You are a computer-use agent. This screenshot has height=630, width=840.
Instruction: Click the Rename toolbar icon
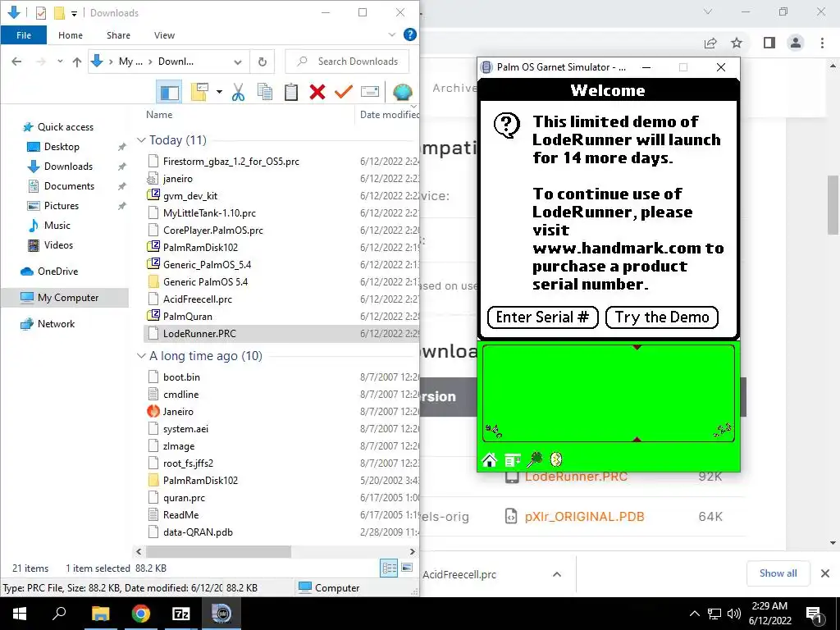coord(370,92)
